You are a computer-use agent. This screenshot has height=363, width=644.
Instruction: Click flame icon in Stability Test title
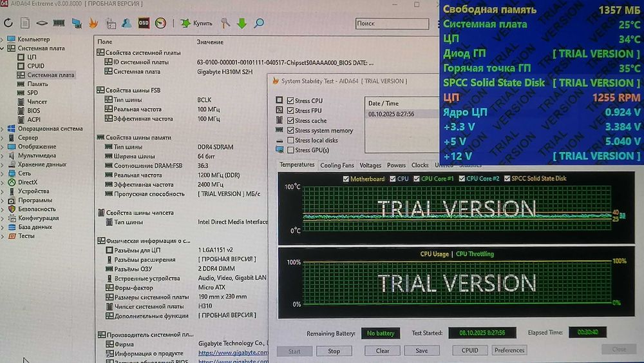click(276, 81)
